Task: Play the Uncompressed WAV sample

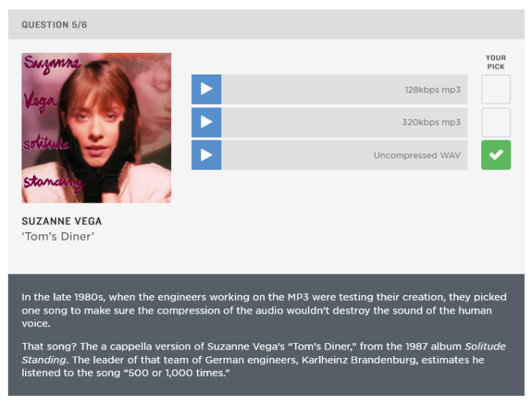Action: click(x=206, y=155)
